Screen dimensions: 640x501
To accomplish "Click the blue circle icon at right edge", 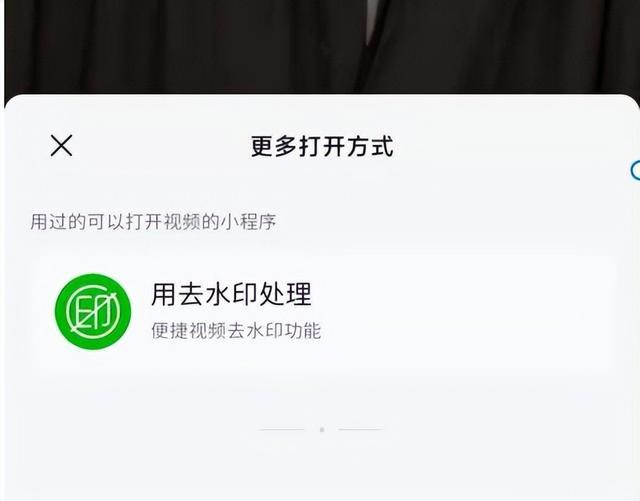I will pyautogui.click(x=635, y=170).
